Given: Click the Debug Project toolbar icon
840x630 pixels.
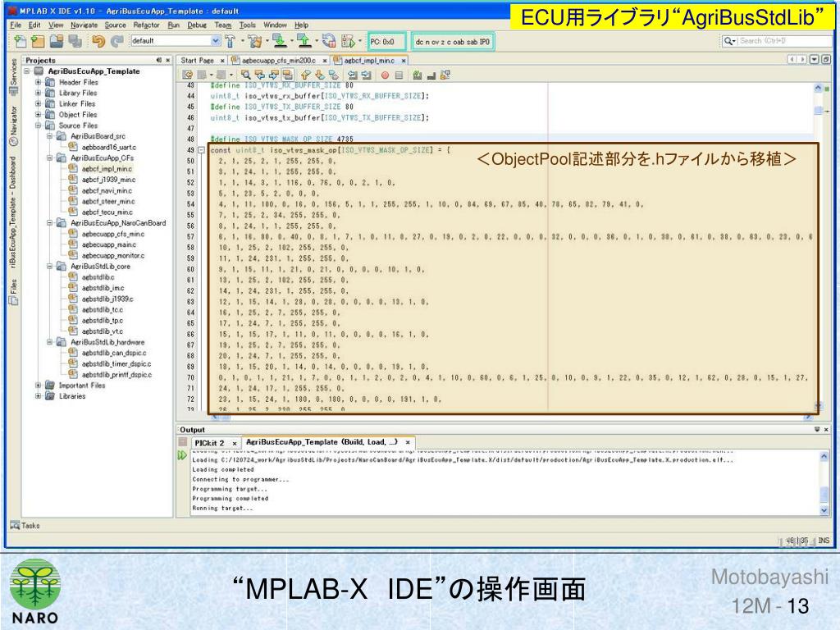Looking at the screenshot, I should pos(348,41).
